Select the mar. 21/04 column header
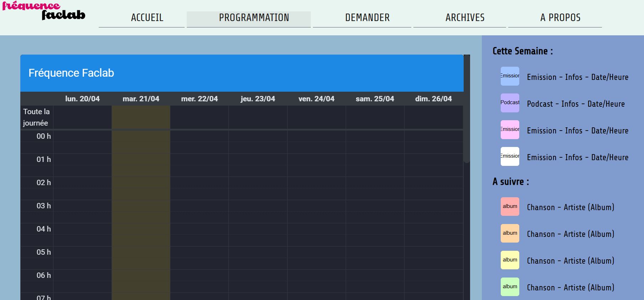Image resolution: width=644 pixels, height=300 pixels. point(141,99)
